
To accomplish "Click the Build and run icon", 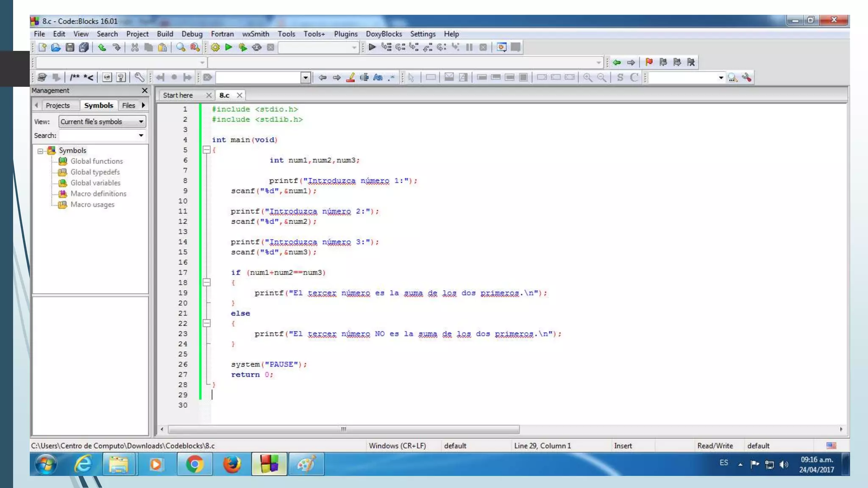I will pyautogui.click(x=243, y=47).
